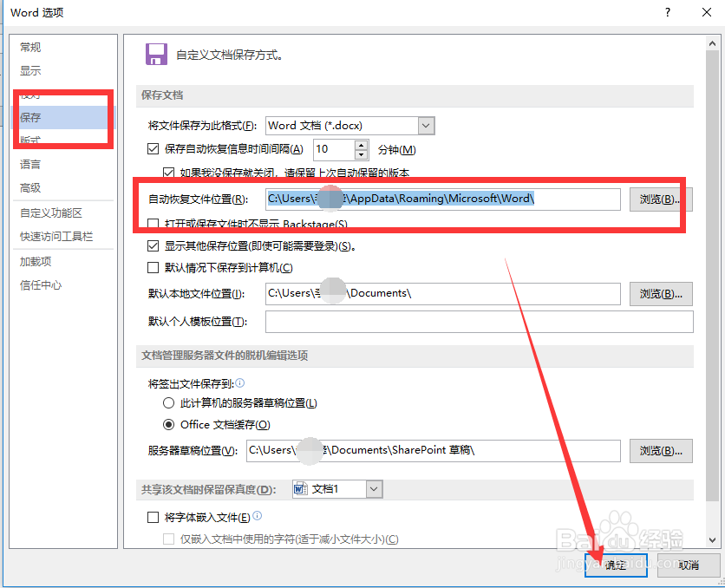Screen dimensions: 725x588
Task: Select Office 文档缓存 radio option
Action: [169, 424]
